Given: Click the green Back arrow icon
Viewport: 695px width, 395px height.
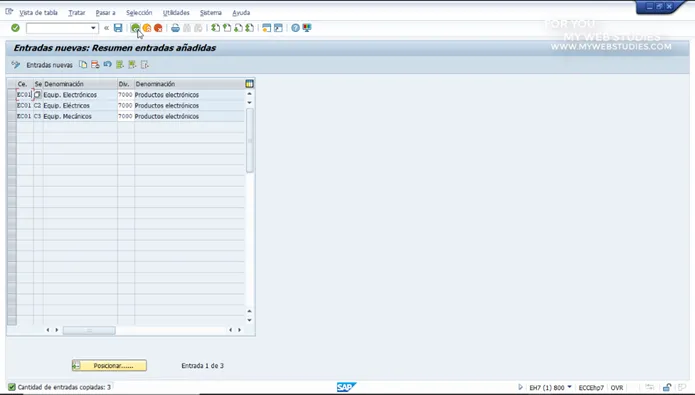Looking at the screenshot, I should 135,28.
